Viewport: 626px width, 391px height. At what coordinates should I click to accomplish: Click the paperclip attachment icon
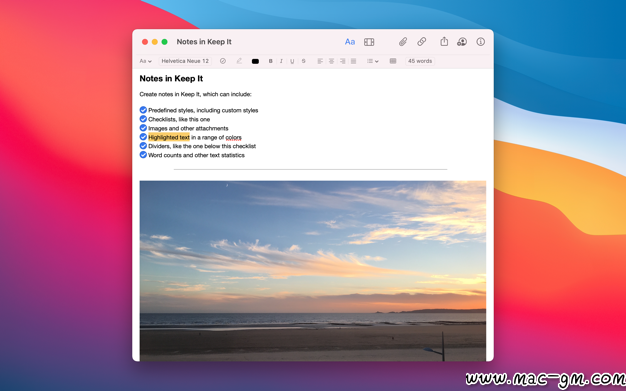pyautogui.click(x=403, y=42)
